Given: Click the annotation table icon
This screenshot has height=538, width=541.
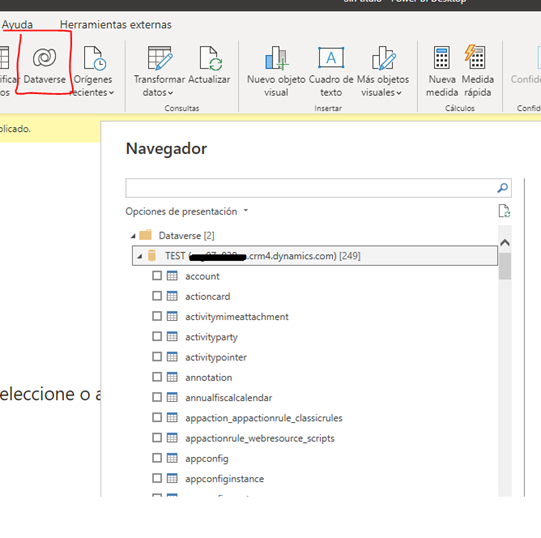Looking at the screenshot, I should pyautogui.click(x=172, y=377).
